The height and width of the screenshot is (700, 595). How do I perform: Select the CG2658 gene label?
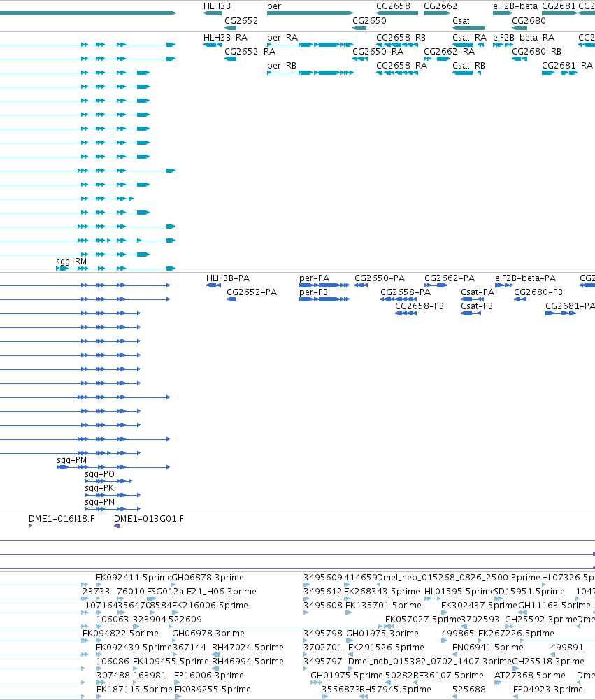tap(393, 6)
